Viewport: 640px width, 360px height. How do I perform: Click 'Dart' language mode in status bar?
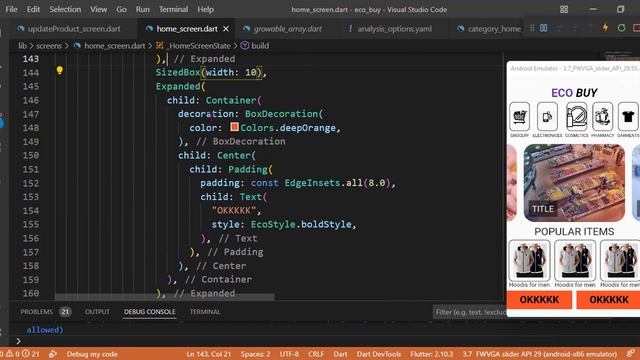point(340,354)
